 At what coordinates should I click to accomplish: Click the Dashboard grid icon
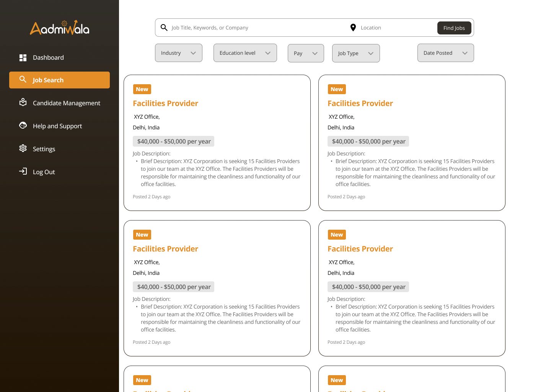[x=23, y=57]
